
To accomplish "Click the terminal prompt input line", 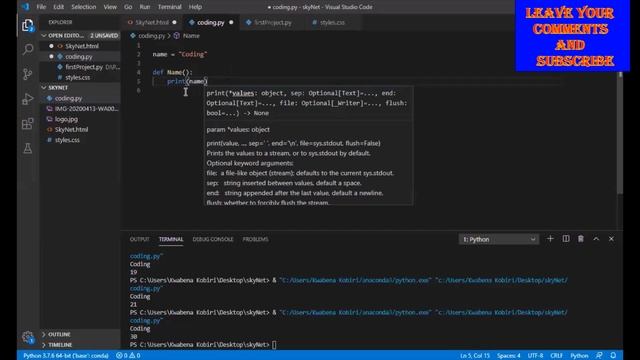I will click(203, 344).
